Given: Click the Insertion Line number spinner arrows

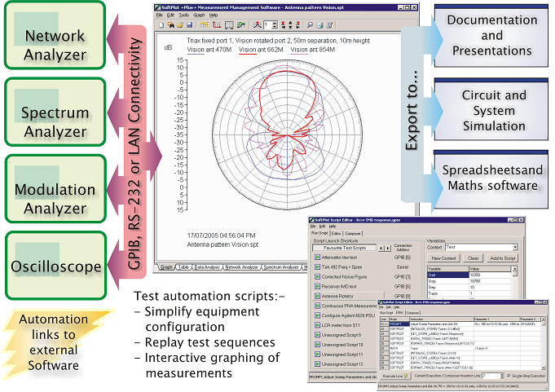Looking at the screenshot, I should [501, 376].
